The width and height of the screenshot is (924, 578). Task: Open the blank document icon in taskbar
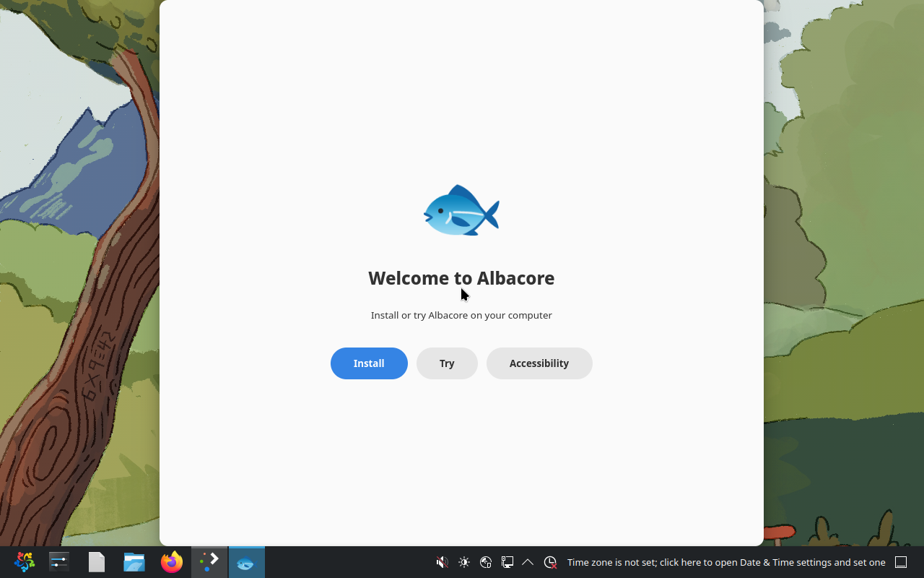(x=97, y=562)
